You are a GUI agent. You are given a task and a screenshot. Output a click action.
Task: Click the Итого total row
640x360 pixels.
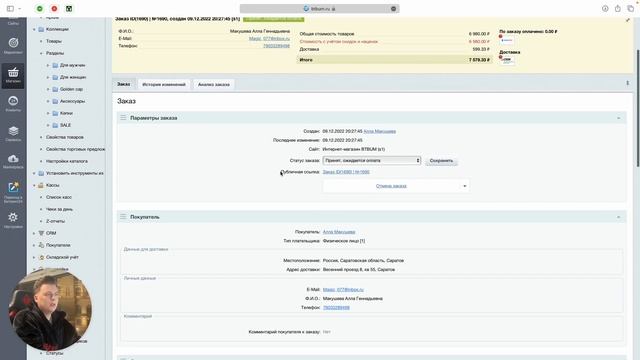coord(394,60)
